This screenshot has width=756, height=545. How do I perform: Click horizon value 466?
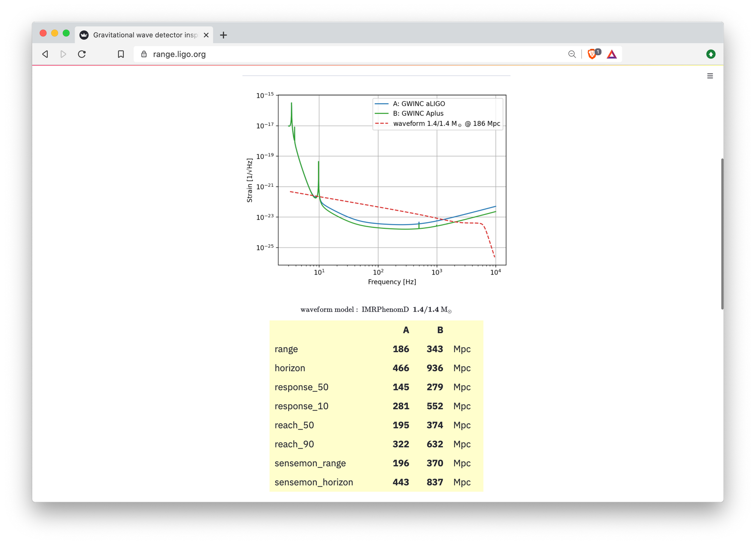point(401,368)
